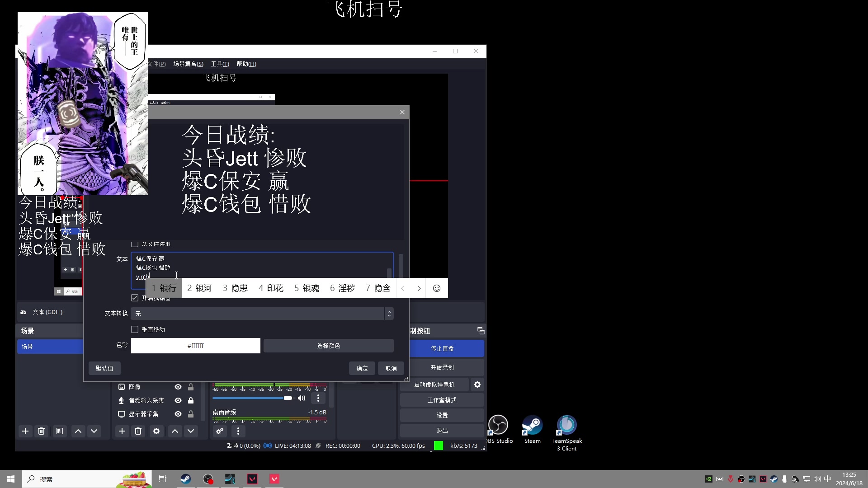Open the 工具(T) menu

220,64
